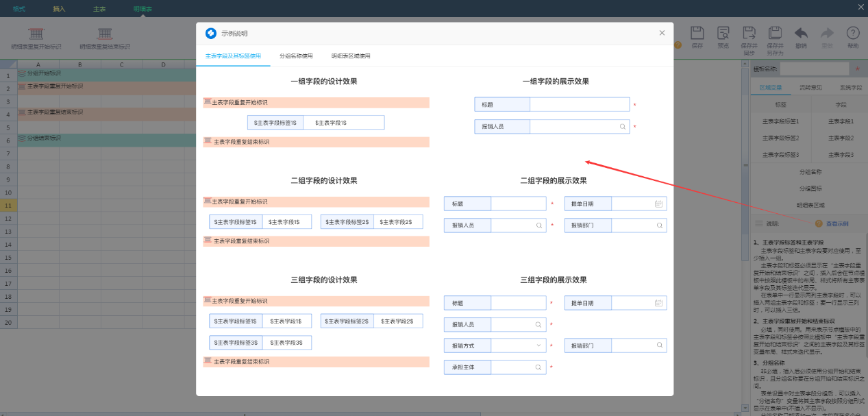
Task: Click the 保存并同步 toolbar icon
Action: click(x=749, y=34)
